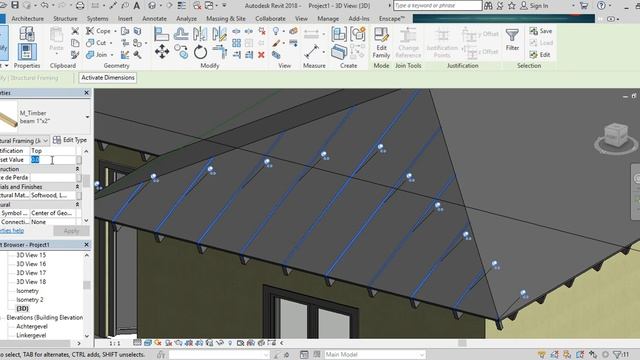The image size is (640, 360).
Task: Click Activate Dimensions button
Action: coord(108,78)
